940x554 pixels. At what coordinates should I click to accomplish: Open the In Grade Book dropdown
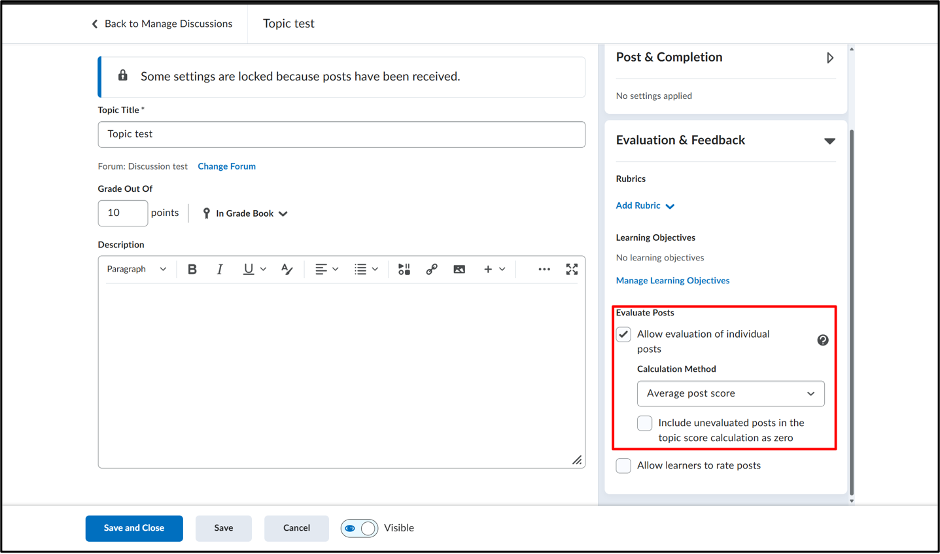(x=246, y=213)
